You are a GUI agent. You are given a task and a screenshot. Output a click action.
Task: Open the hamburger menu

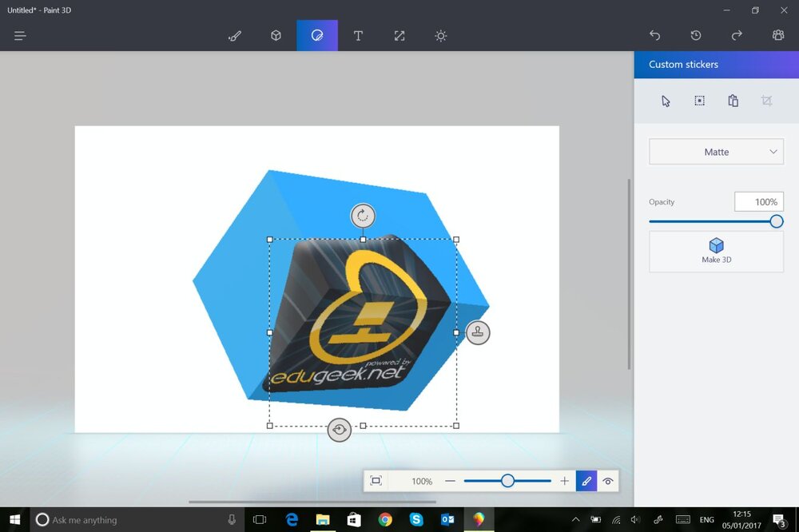20,36
